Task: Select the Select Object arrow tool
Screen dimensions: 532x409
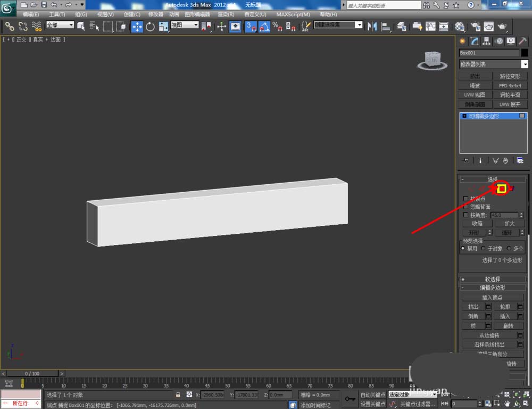Action: click(x=81, y=26)
